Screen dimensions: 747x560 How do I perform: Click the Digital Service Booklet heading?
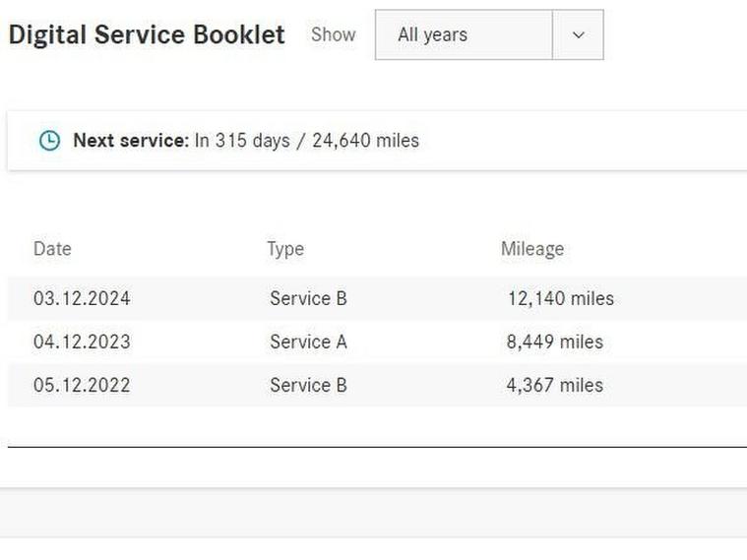point(147,34)
